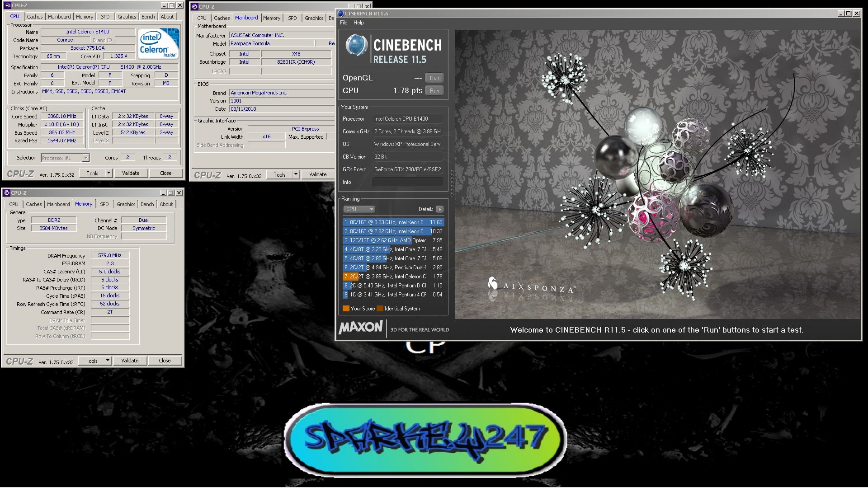Click CPU-Z icon in Memory window title bar

(6, 193)
